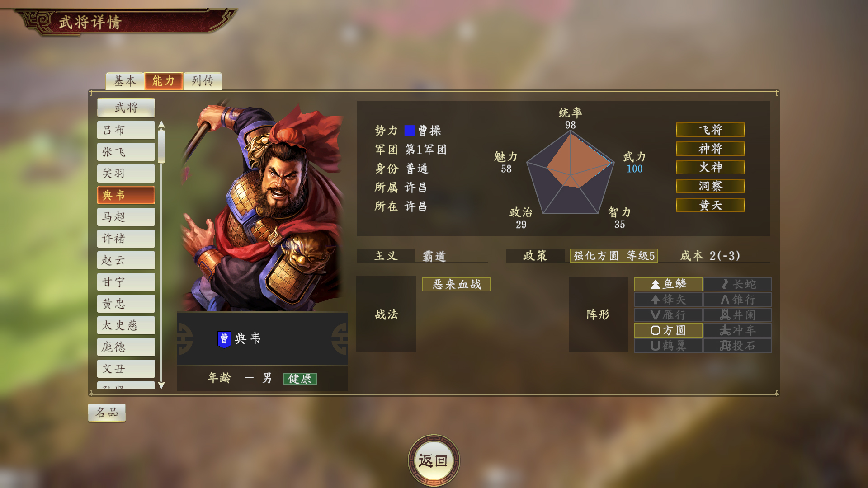Click the blue 曹操 faction color swatch
The height and width of the screenshot is (488, 868).
coord(410,131)
